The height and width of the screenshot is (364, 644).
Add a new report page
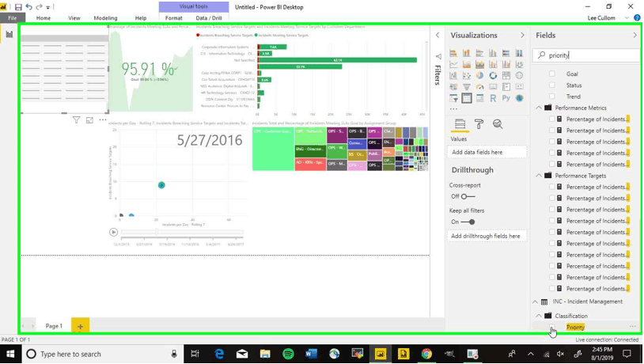pos(80,326)
